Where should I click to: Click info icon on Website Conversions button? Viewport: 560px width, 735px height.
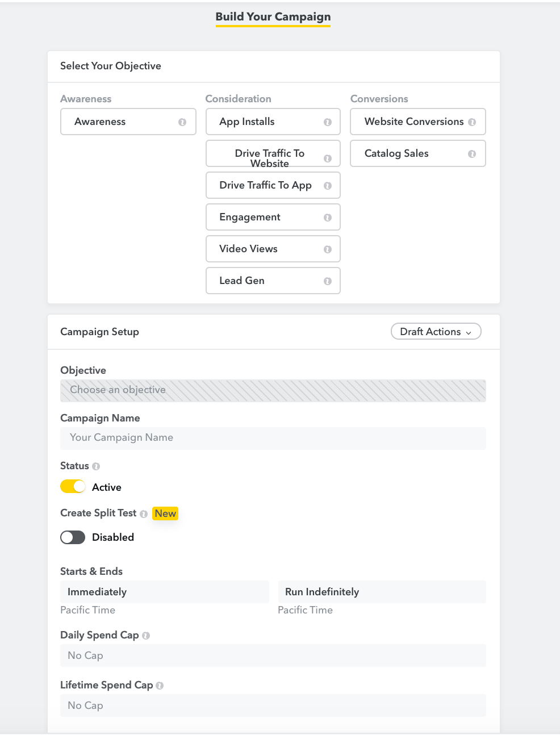[x=472, y=122]
